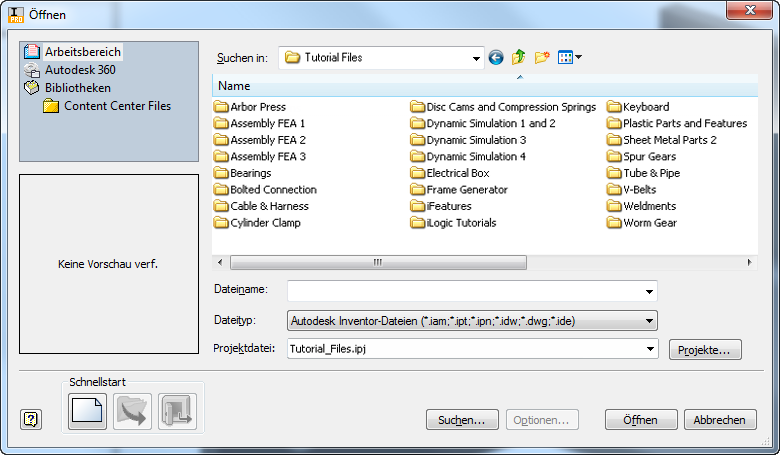Select the Assembly FEA 1 folder
This screenshot has height=455, width=780.
[x=259, y=123]
